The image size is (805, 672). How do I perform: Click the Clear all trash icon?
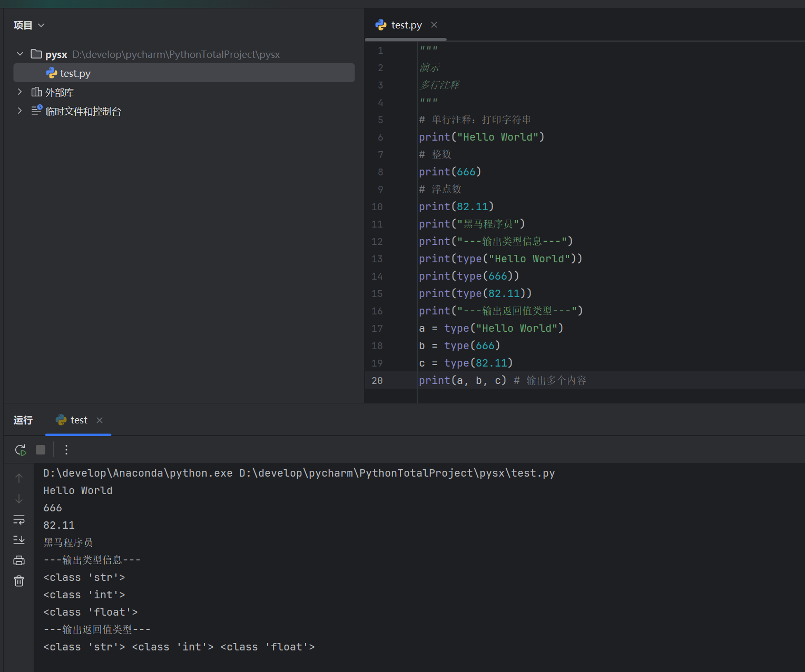tap(19, 581)
